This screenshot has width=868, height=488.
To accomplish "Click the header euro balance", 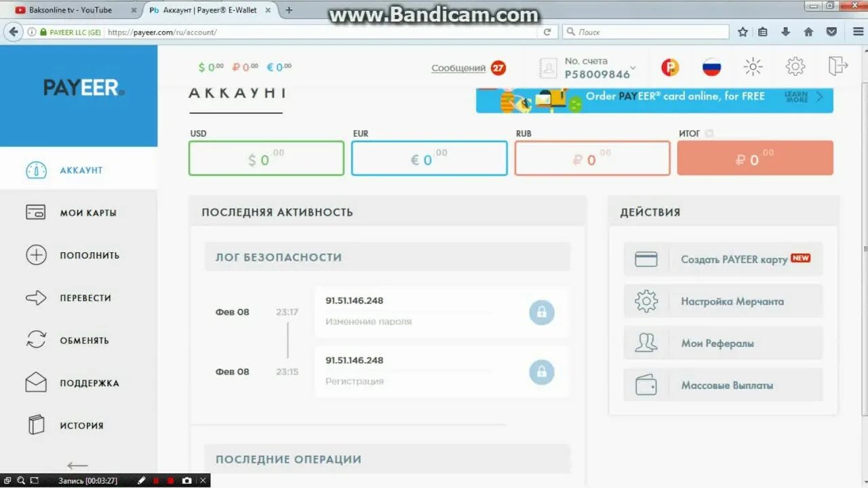I will point(279,67).
